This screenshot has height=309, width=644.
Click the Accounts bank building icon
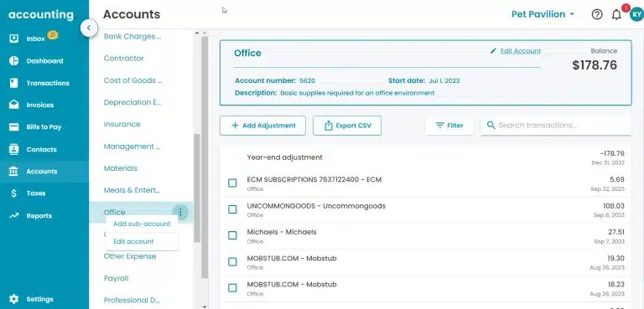coord(13,171)
